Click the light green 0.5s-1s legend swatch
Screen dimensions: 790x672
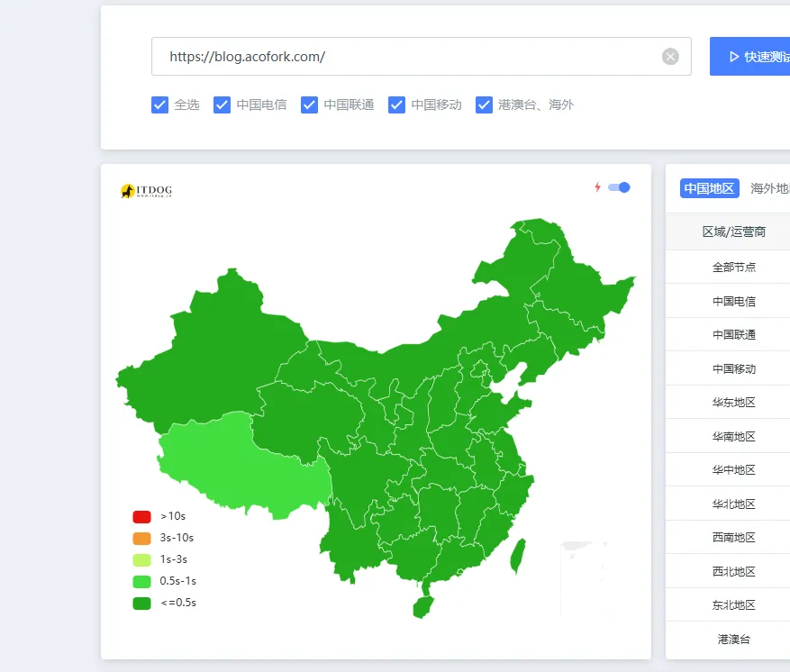coord(141,582)
